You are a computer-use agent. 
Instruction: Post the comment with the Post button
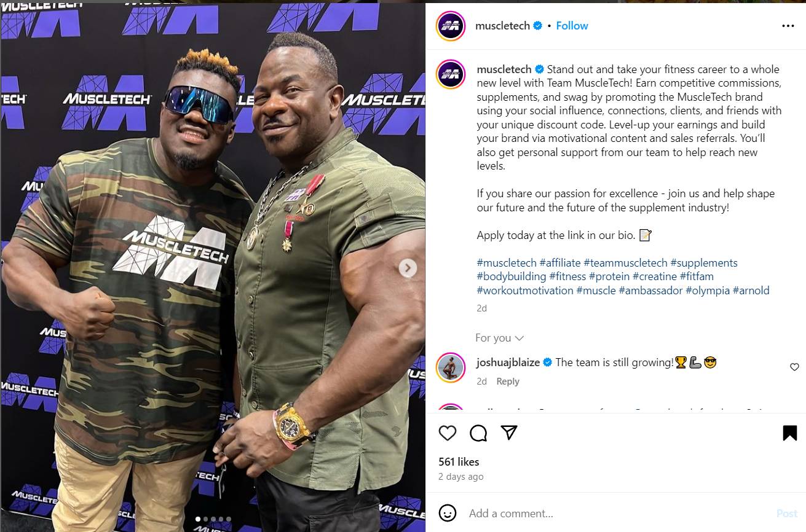coord(787,514)
